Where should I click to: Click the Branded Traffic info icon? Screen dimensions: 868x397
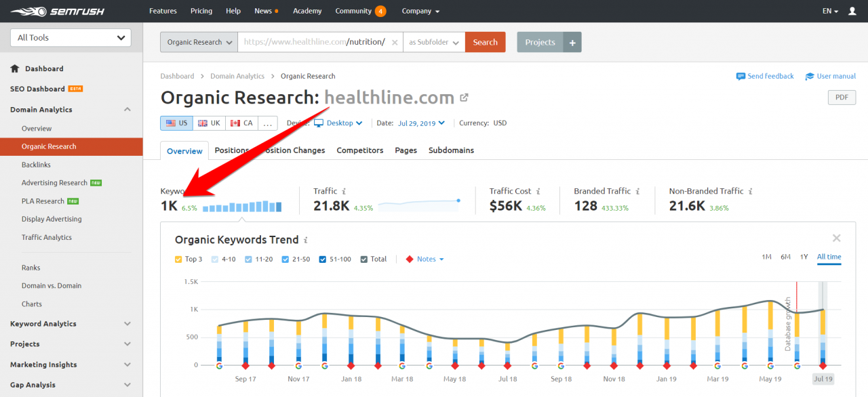point(637,192)
